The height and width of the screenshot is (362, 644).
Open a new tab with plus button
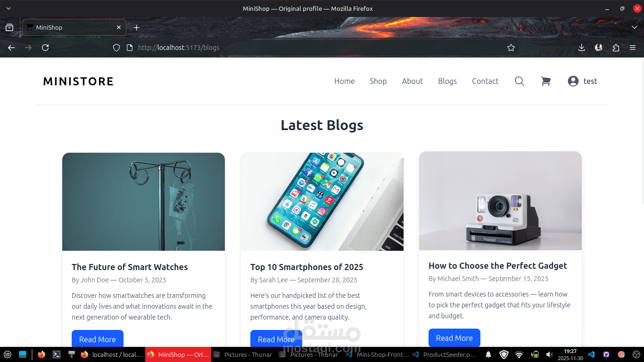[137, 27]
